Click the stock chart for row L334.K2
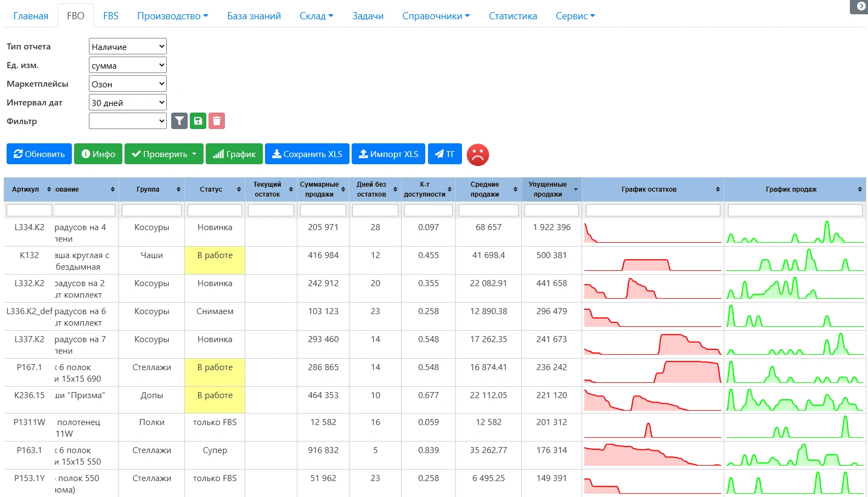Image resolution: width=868 pixels, height=497 pixels. pyautogui.click(x=653, y=232)
